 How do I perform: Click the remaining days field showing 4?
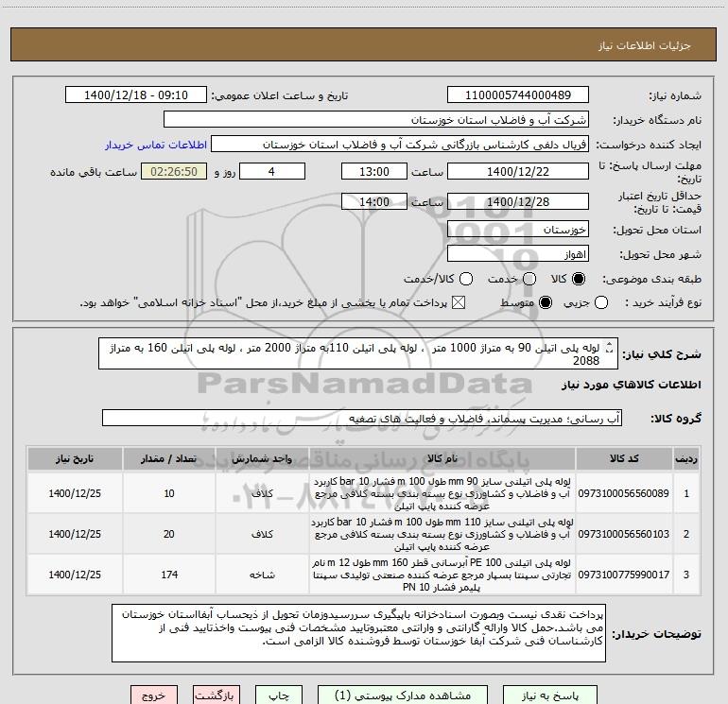coord(272,171)
